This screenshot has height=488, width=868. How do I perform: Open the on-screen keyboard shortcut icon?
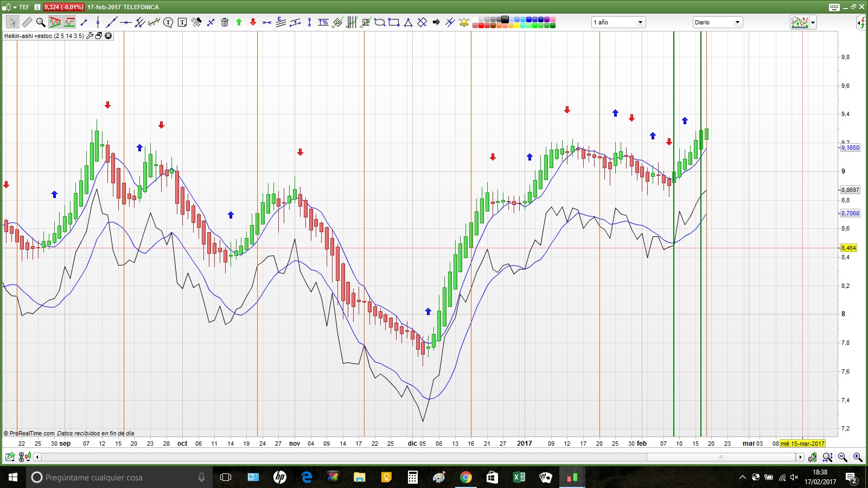coord(834,7)
